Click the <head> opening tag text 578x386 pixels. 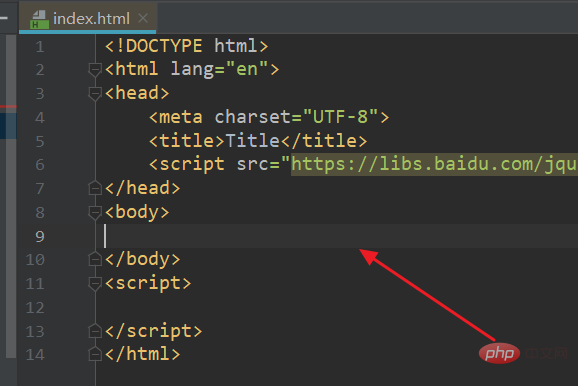tap(137, 93)
